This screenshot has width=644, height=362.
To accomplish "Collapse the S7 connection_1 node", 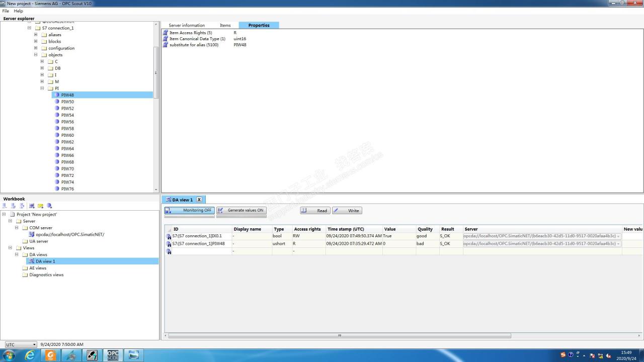I will (30, 28).
